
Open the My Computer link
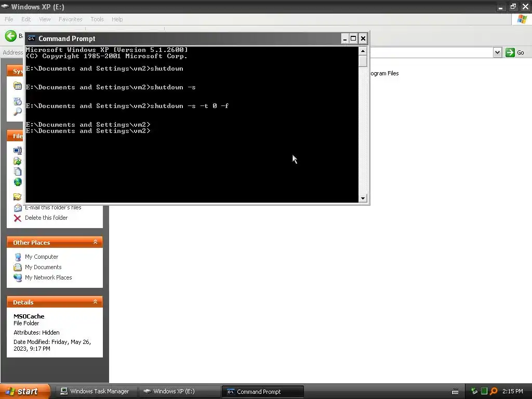click(42, 257)
